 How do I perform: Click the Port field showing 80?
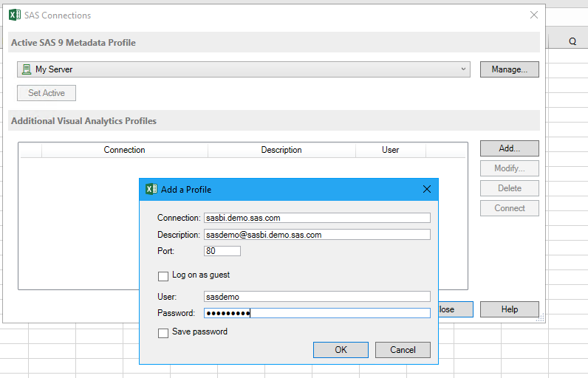(222, 251)
